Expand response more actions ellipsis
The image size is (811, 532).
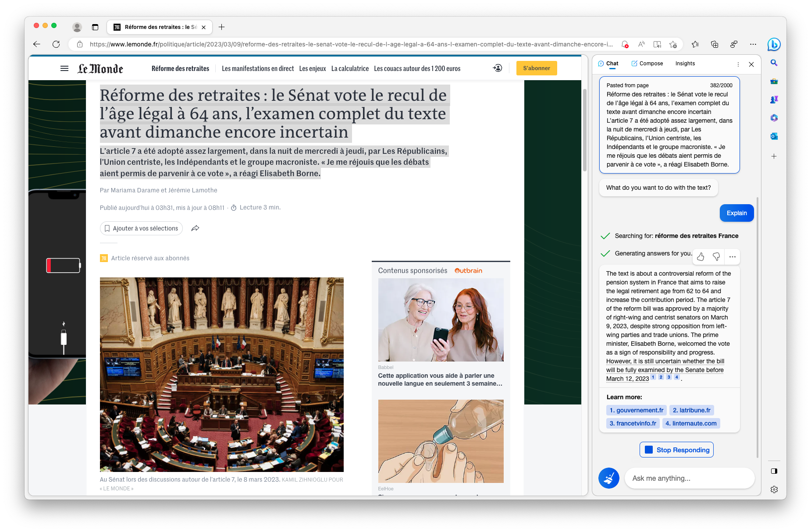(x=733, y=257)
